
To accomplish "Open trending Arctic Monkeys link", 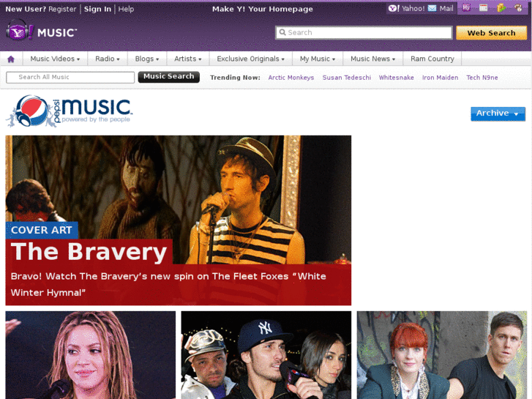I will point(291,78).
